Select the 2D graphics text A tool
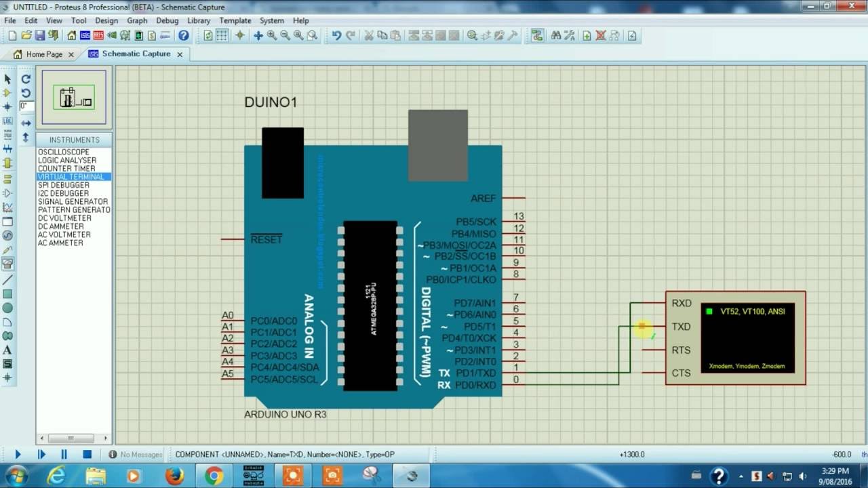The height and width of the screenshot is (488, 868). coord(7,350)
